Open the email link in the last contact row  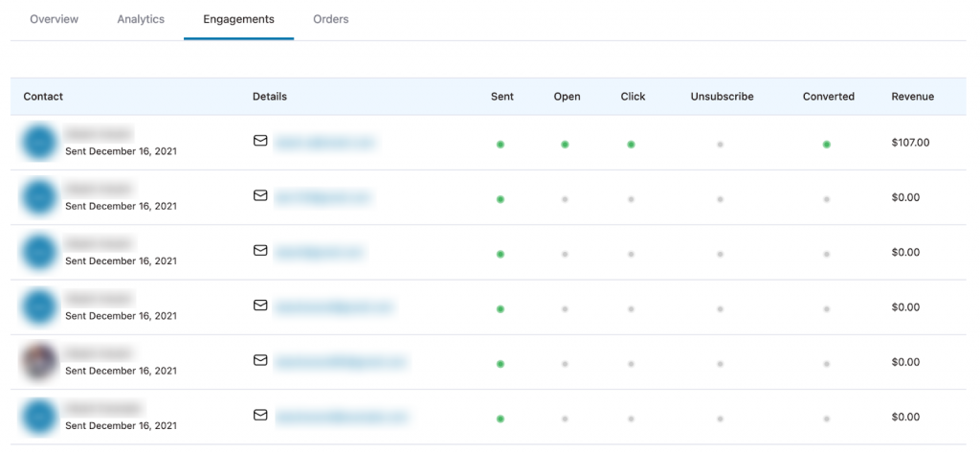coord(342,417)
